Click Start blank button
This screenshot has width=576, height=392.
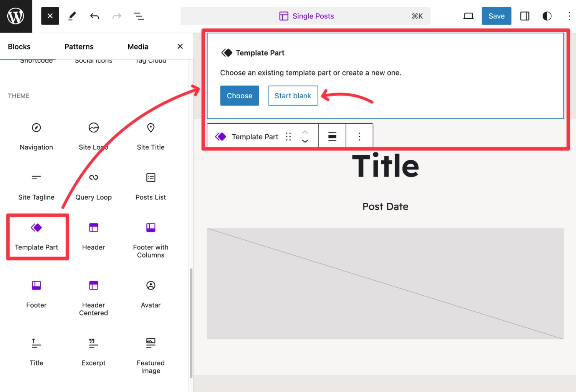(x=293, y=96)
